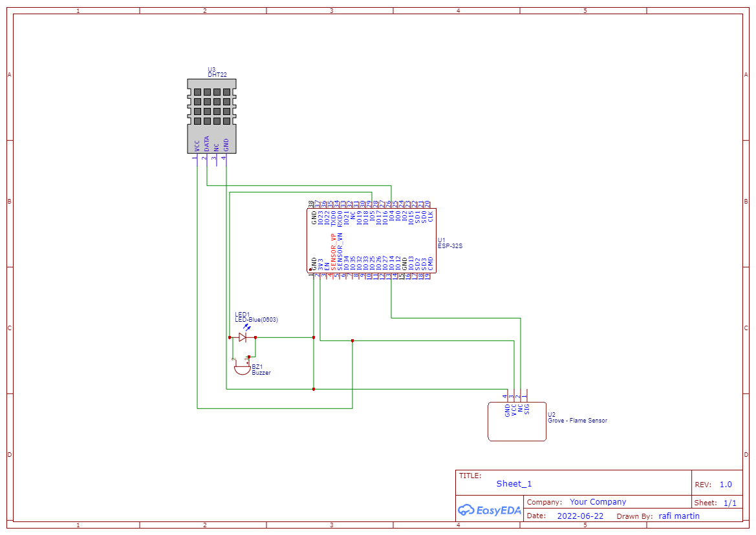Select the Grove Flame Sensor symbol U2
Viewport: 756px width, 535px height.
click(517, 423)
